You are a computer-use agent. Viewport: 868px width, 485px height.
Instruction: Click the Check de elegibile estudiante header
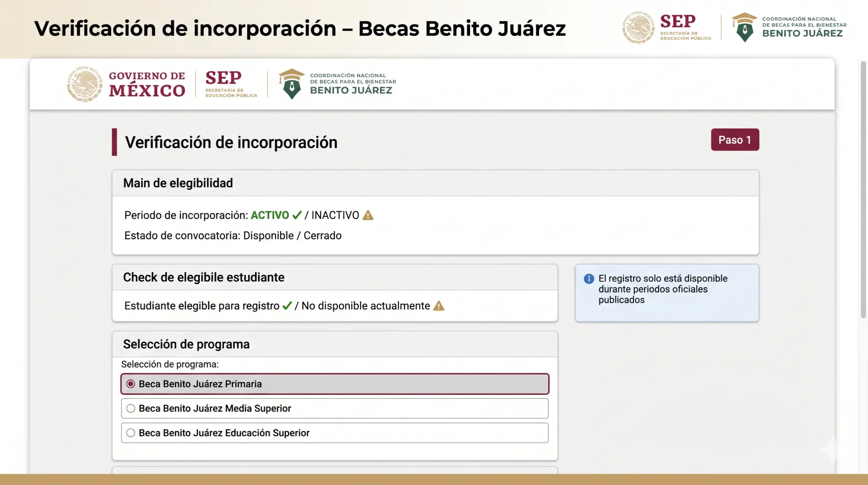[x=335, y=277]
